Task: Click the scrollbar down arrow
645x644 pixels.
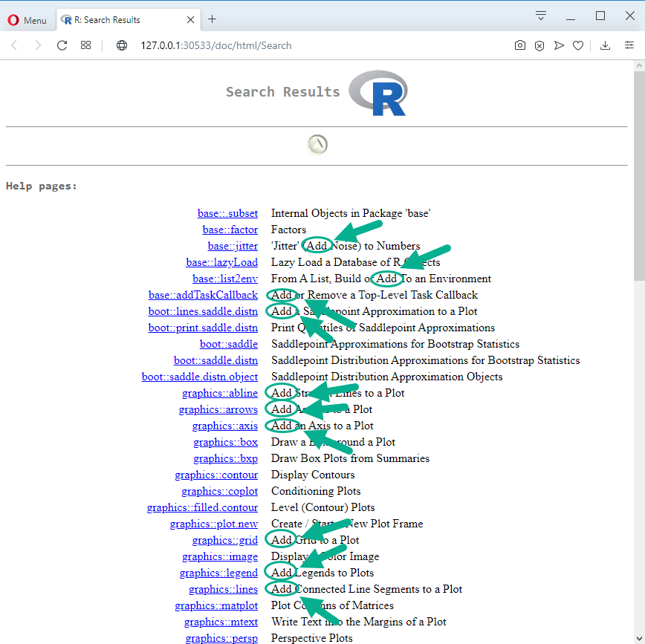Action: [x=639, y=639]
